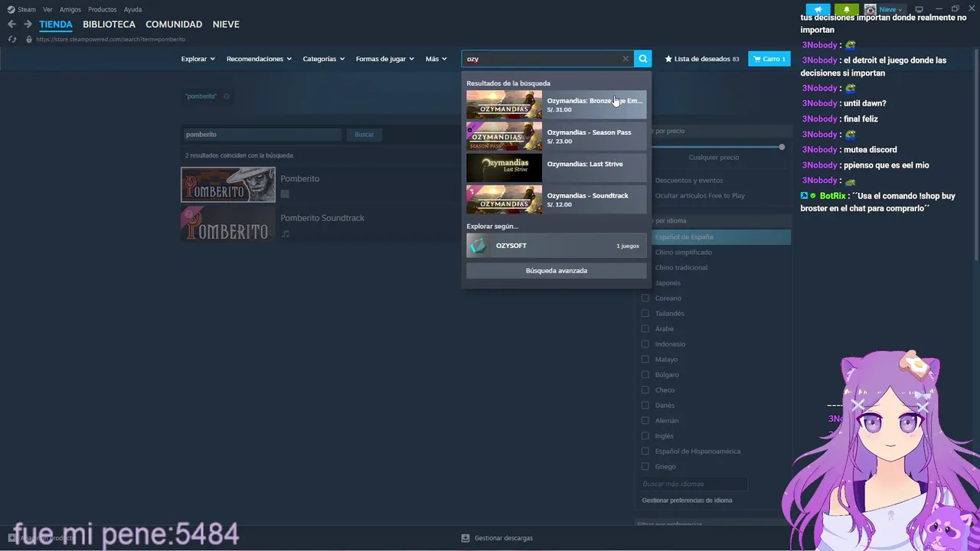Click the Steam big picture monitor icon
The height and width of the screenshot is (551, 980).
920,9
